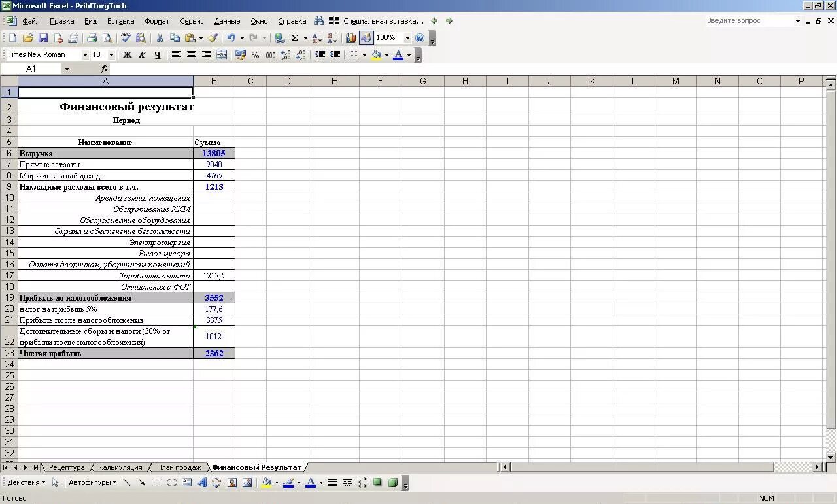Viewport: 837px width, 504px height.
Task: Insert WordArt from drawing toolbar
Action: click(x=202, y=482)
